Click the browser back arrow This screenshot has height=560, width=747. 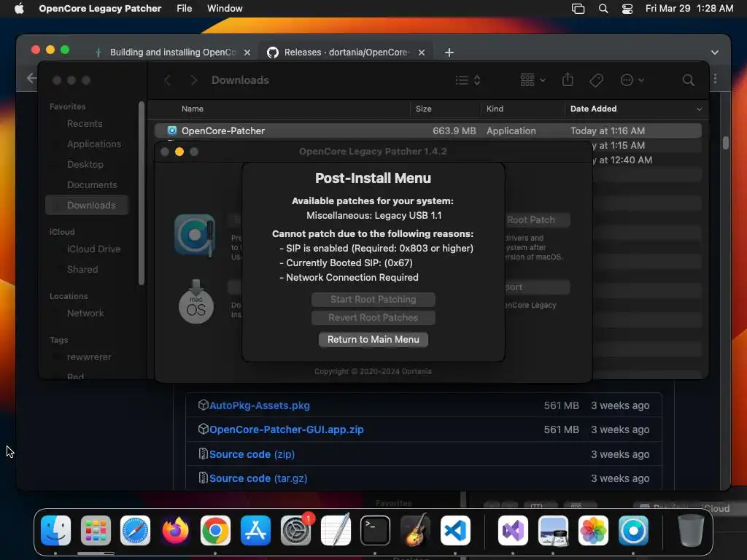tap(31, 78)
